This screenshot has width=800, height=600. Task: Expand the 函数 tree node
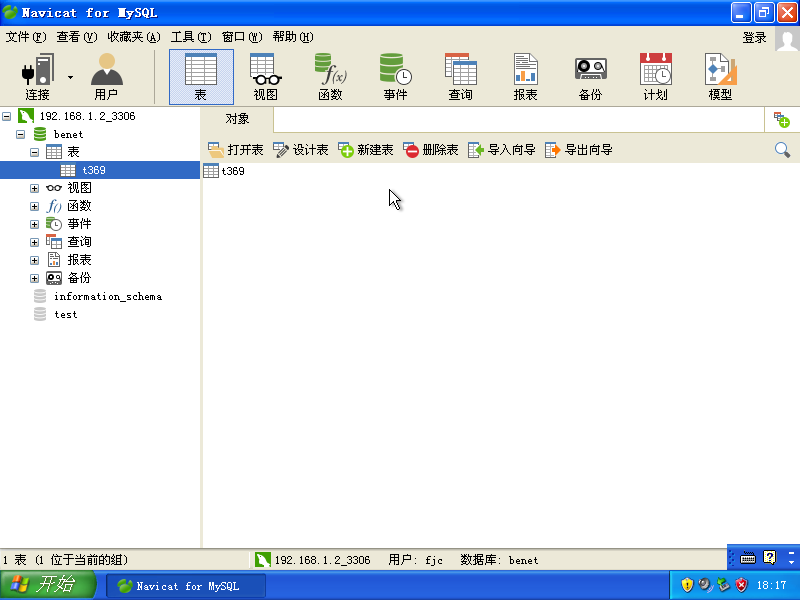(34, 206)
